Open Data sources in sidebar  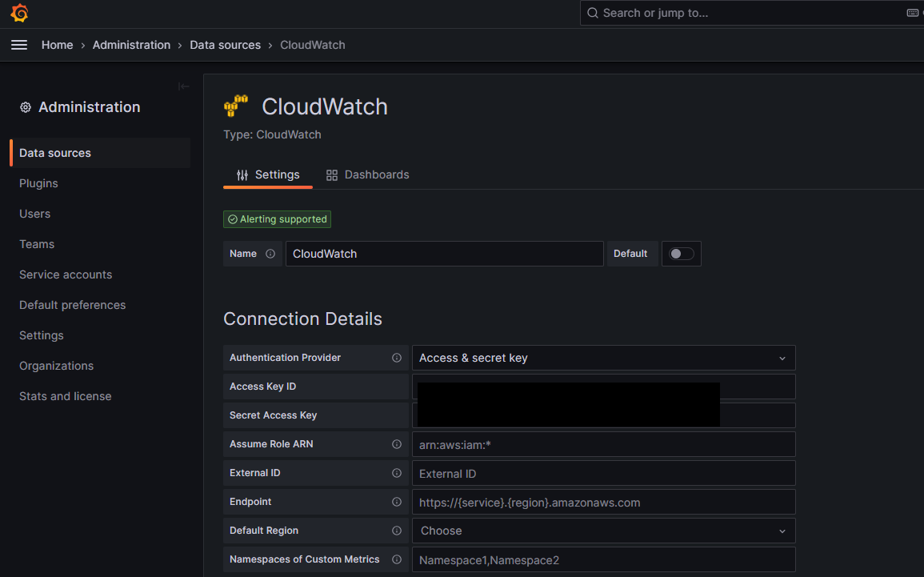coord(100,153)
